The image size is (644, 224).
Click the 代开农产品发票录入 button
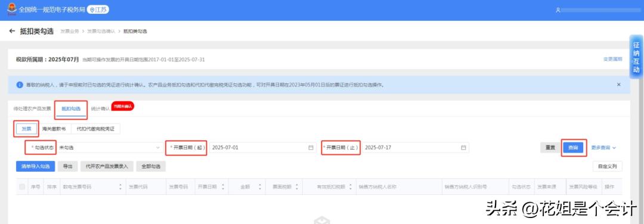tap(107, 166)
